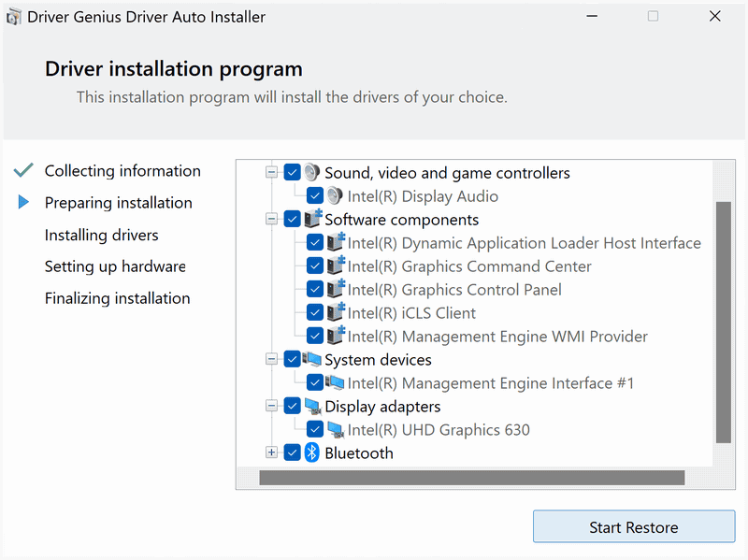Toggle the Graphics Command Center checkbox
Viewport: 748px width, 560px height.
coord(315,266)
